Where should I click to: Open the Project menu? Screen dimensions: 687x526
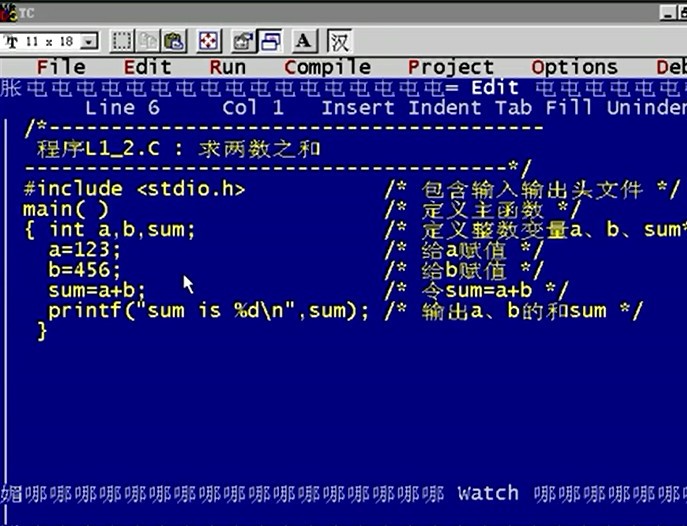[451, 67]
